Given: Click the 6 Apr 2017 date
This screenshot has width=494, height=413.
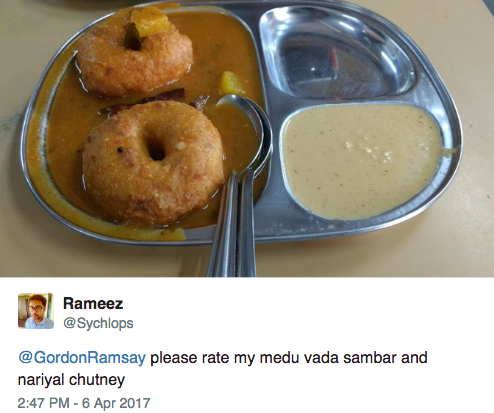Looking at the screenshot, I should [x=116, y=403].
